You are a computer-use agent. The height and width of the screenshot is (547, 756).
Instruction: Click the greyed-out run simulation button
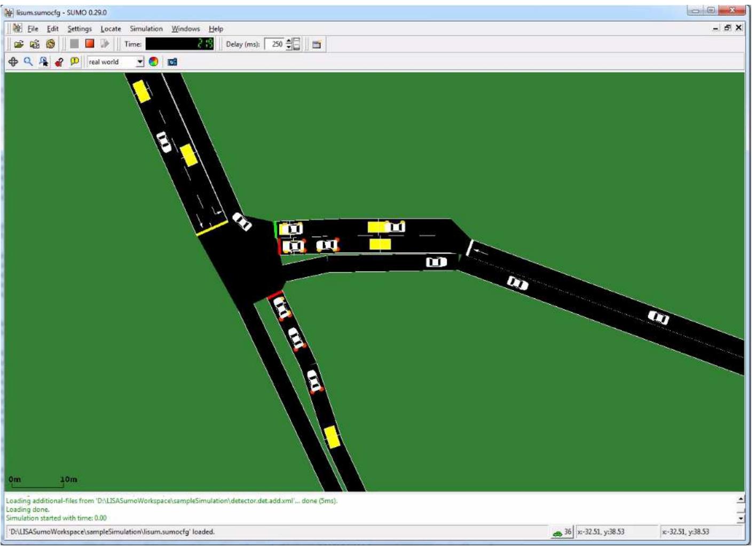[74, 44]
